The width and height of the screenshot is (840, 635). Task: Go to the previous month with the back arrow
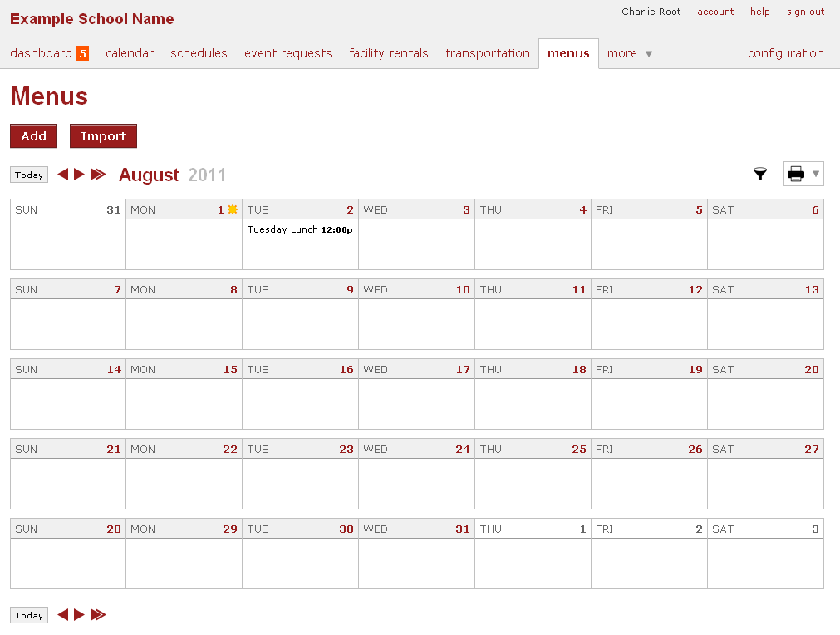coord(63,174)
